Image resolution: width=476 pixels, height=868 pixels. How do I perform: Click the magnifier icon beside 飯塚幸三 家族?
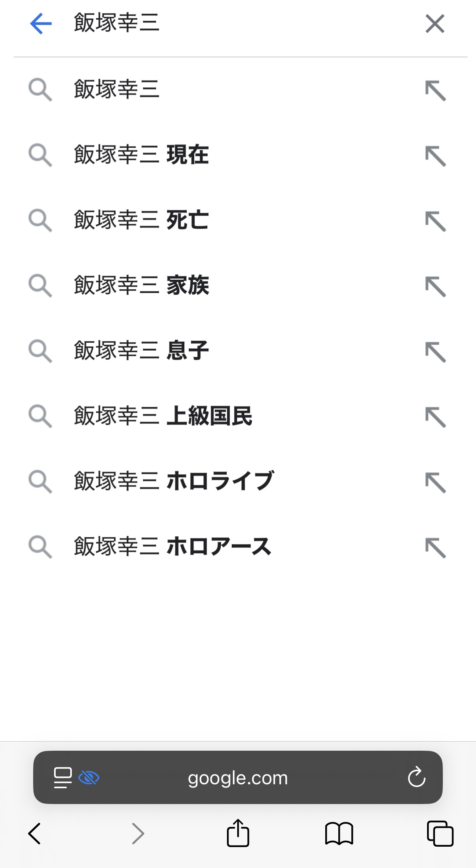40,286
